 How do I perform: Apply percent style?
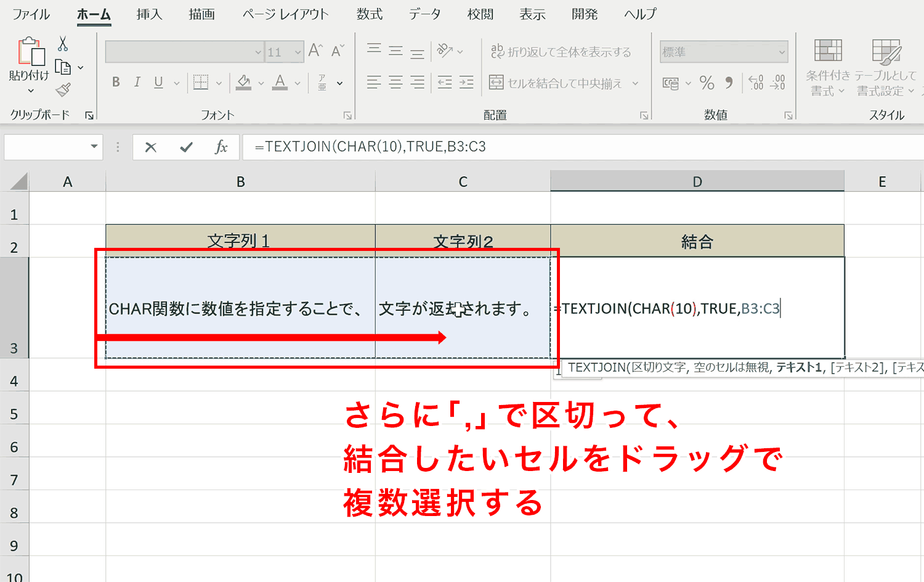click(x=707, y=83)
